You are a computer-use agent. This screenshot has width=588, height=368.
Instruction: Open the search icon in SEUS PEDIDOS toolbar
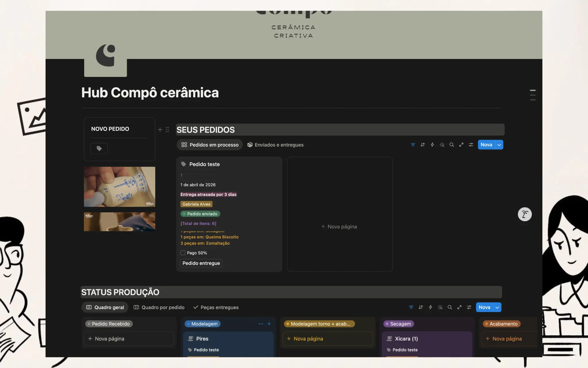(x=452, y=145)
